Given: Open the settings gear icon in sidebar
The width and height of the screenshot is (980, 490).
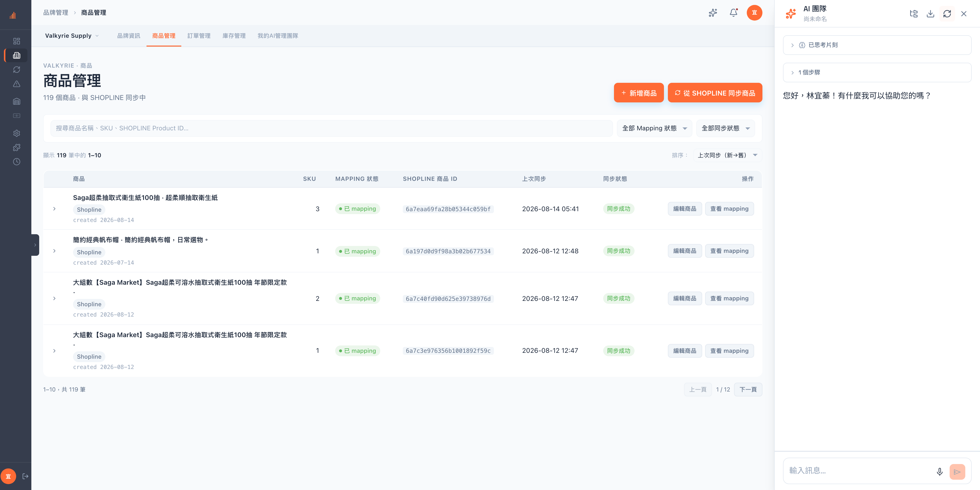Looking at the screenshot, I should point(16,133).
